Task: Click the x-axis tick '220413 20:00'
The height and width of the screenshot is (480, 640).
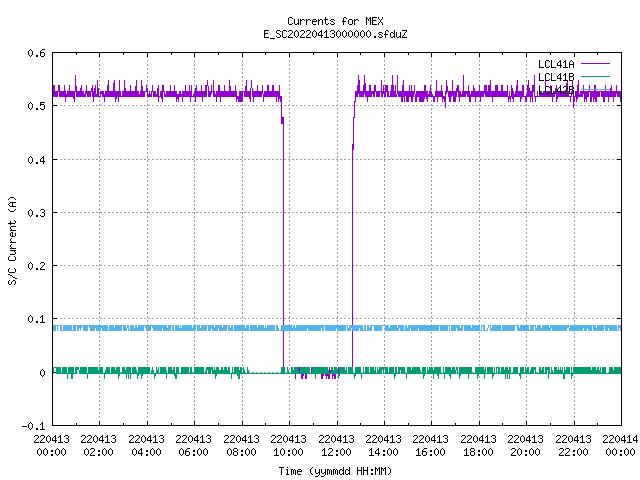Action: [x=525, y=446]
